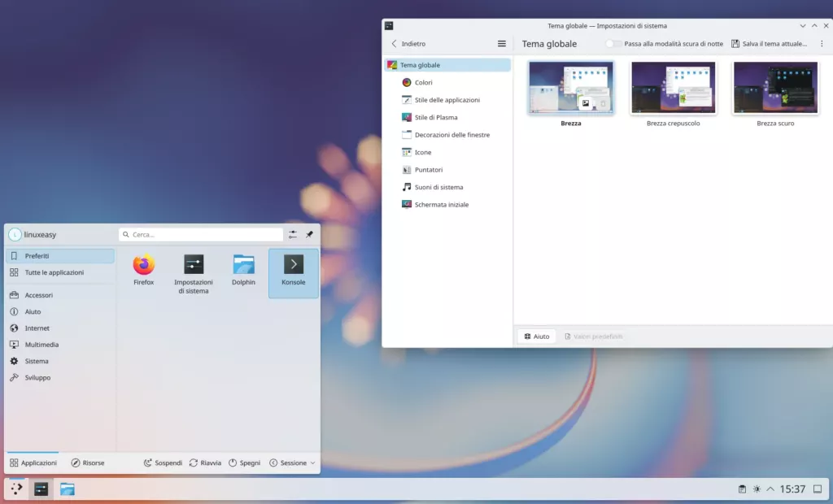Viewport: 833px width, 504px height.
Task: Open Stile delle applicazioni page
Action: (447, 100)
